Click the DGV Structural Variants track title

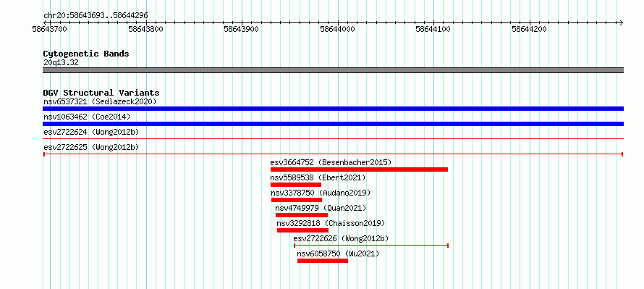(x=101, y=93)
